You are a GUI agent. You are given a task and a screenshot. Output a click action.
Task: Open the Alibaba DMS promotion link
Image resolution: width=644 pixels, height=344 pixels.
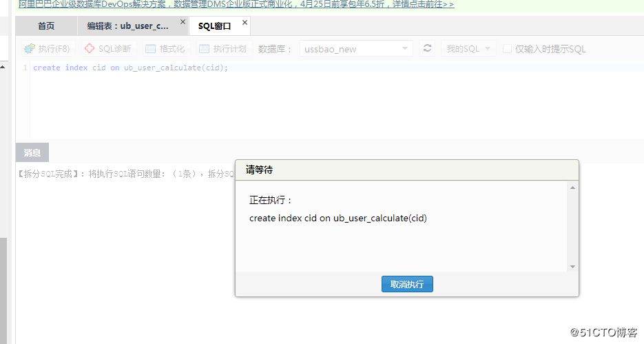pyautogui.click(x=236, y=4)
